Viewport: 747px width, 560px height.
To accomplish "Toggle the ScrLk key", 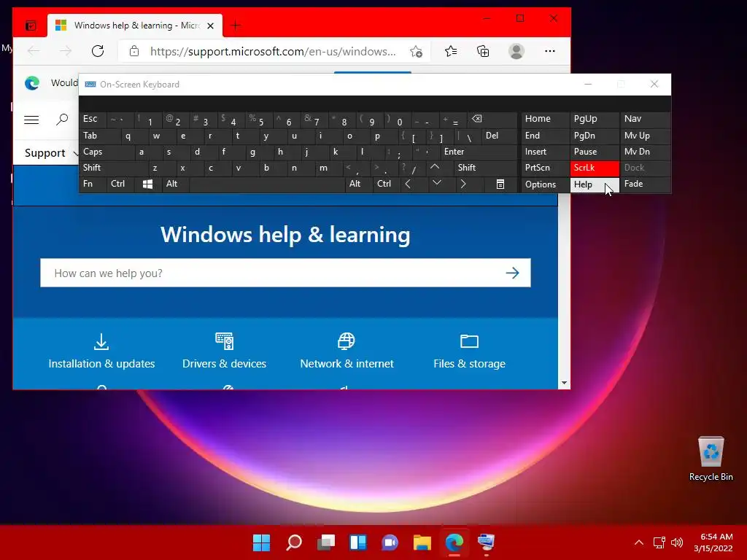I will coord(595,168).
